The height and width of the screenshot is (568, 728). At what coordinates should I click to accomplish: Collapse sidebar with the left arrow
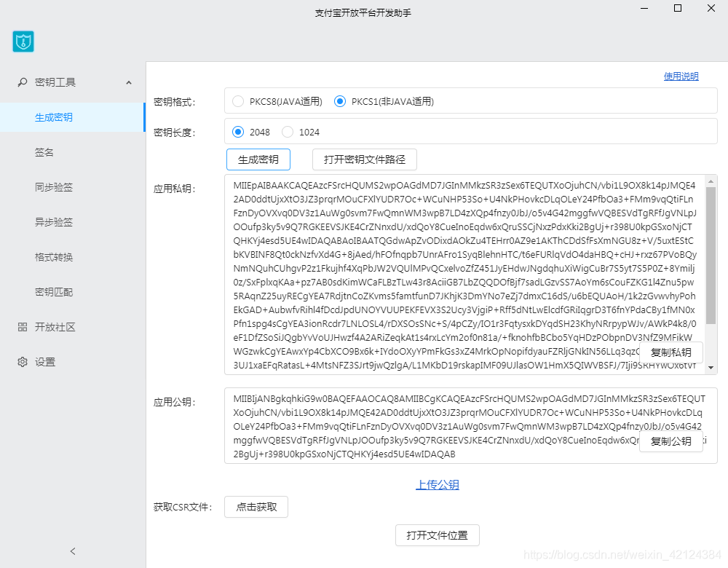[x=72, y=551]
